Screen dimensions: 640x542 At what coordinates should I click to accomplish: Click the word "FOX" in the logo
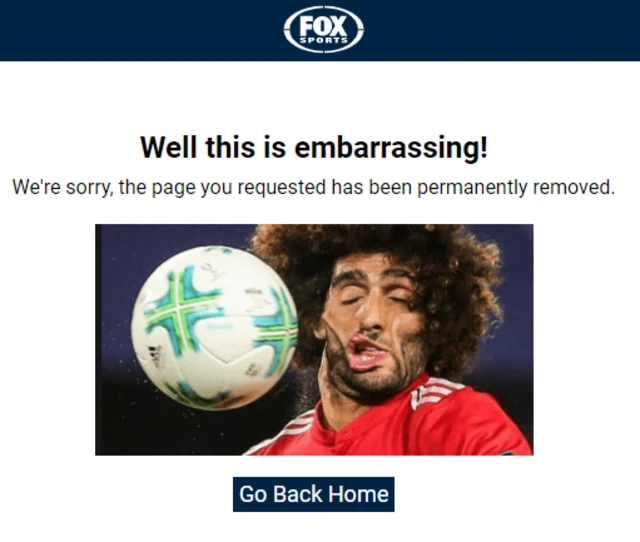tap(323, 27)
